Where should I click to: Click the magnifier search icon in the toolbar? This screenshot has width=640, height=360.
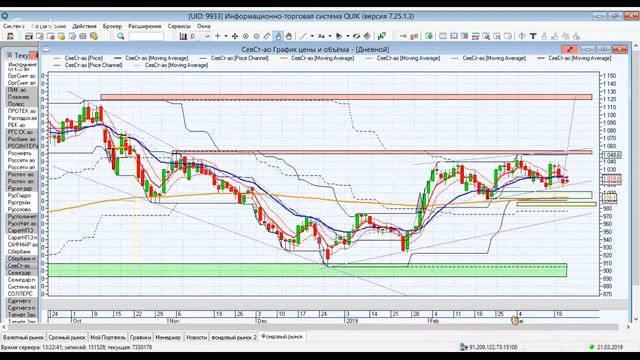(x=121, y=36)
